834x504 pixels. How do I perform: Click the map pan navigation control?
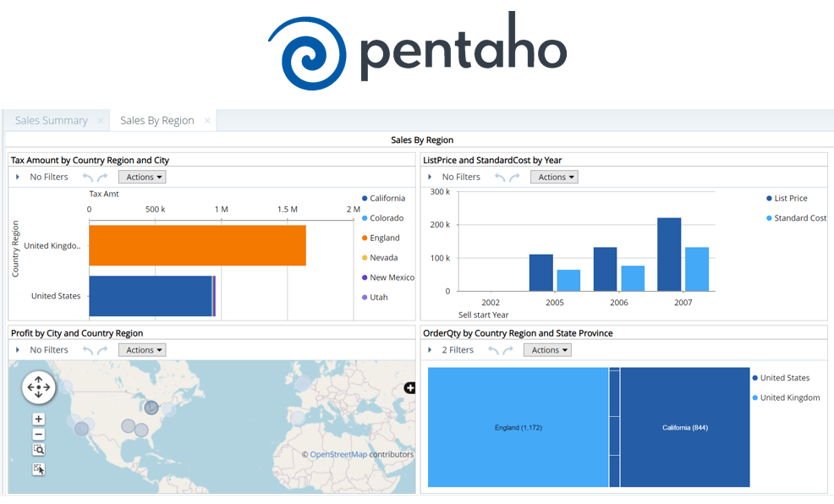[38, 387]
